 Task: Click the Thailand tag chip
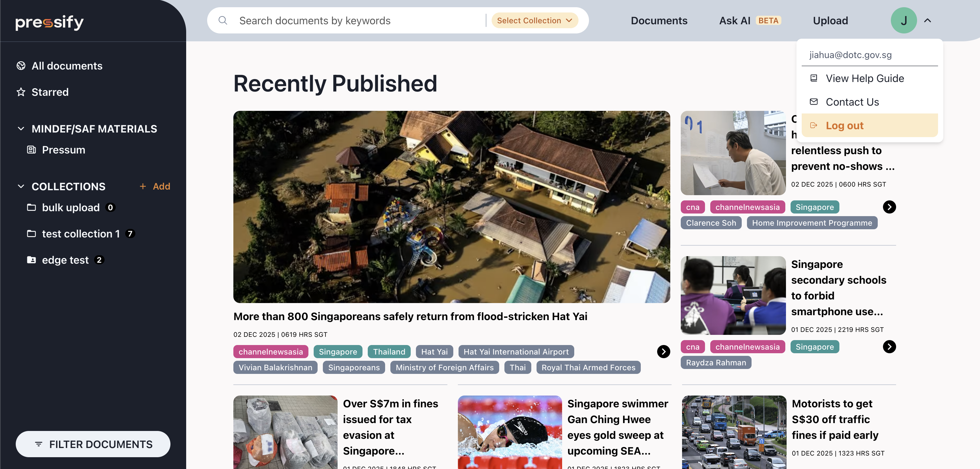pyautogui.click(x=389, y=352)
